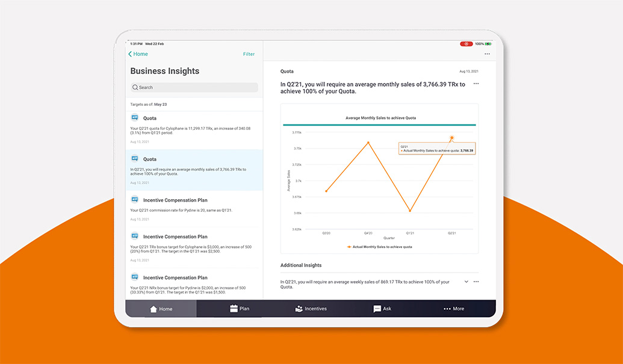
Task: Click the Q4'20 data point on chart
Action: pyautogui.click(x=368, y=143)
